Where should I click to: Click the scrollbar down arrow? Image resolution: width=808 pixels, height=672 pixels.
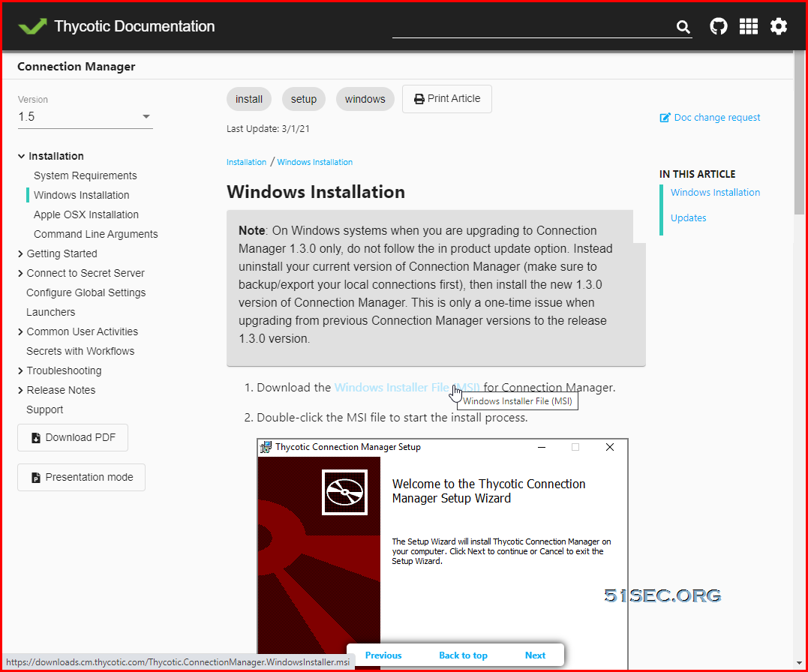(799, 663)
